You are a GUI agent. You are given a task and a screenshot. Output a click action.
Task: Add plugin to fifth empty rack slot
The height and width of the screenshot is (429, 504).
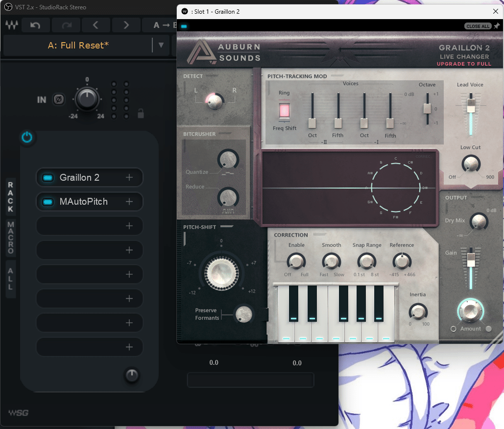tap(129, 274)
